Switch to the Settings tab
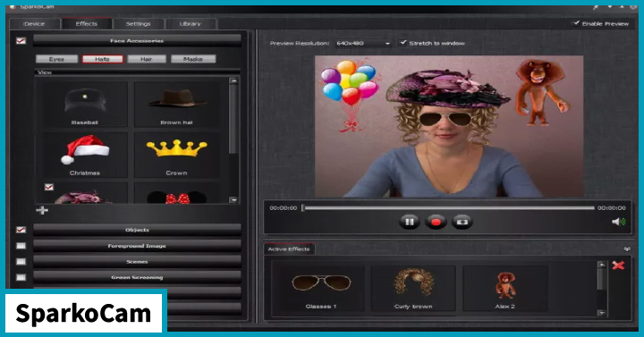This screenshot has width=644, height=337. coord(138,24)
